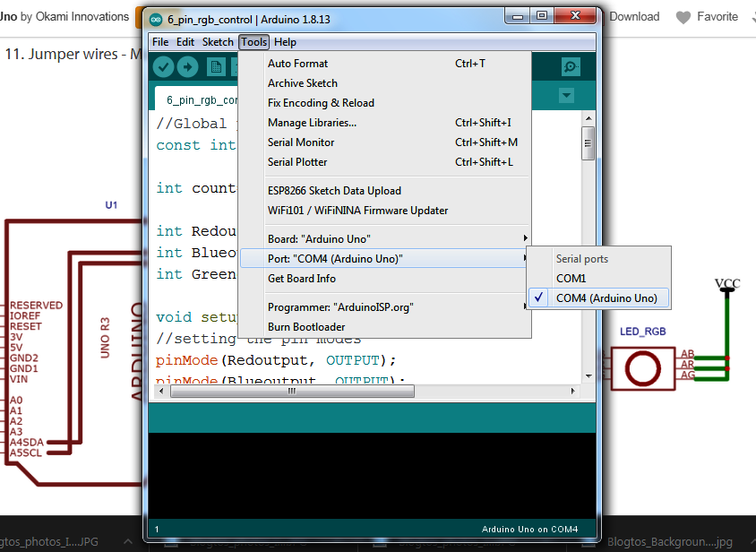Click the editor vertical scrollbar thumb
This screenshot has width=756, height=552.
click(588, 142)
